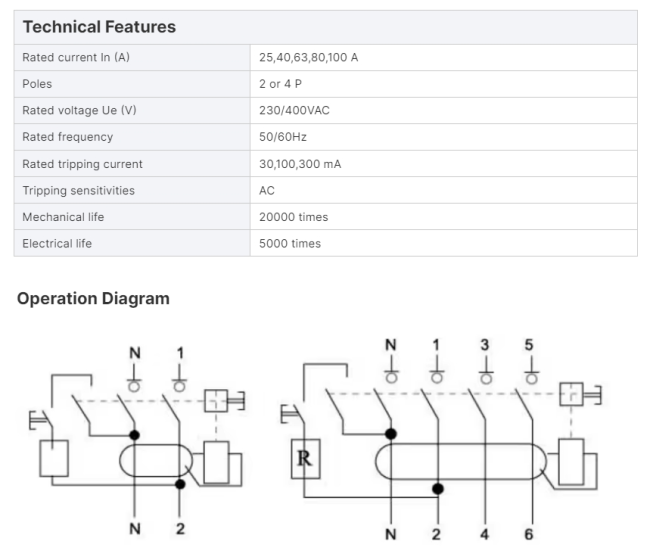Click the 'R' test resistor box
The width and height of the screenshot is (650, 560).
305,458
